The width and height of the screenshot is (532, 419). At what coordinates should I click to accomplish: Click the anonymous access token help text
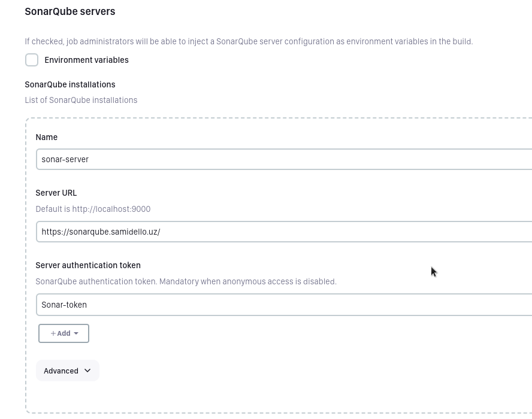point(186,281)
